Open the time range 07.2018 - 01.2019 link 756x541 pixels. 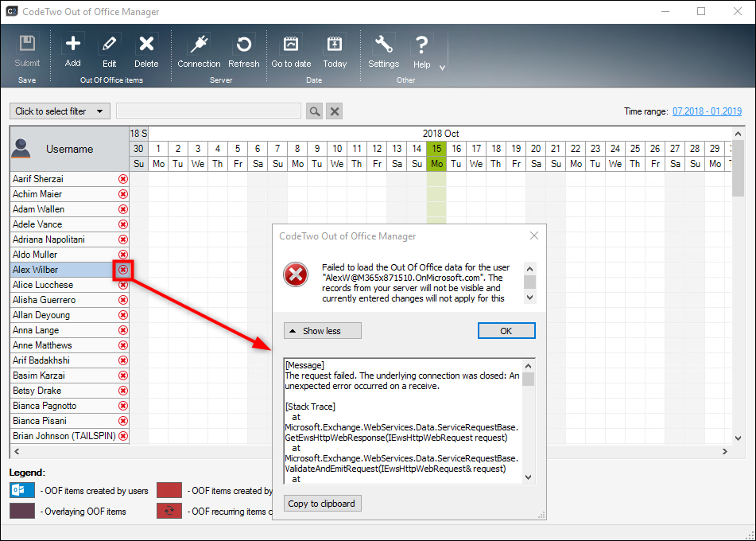(707, 111)
